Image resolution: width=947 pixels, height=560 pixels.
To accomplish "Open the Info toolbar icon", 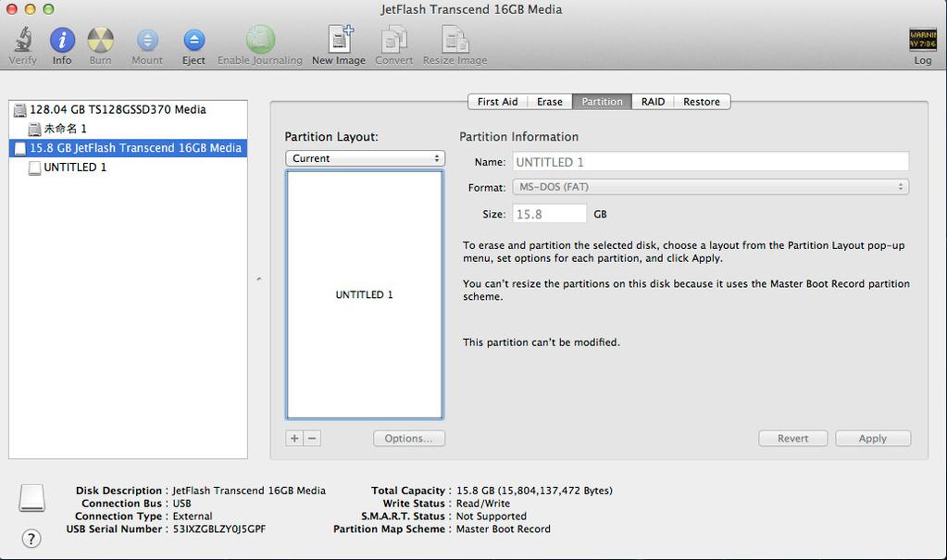I will [62, 40].
